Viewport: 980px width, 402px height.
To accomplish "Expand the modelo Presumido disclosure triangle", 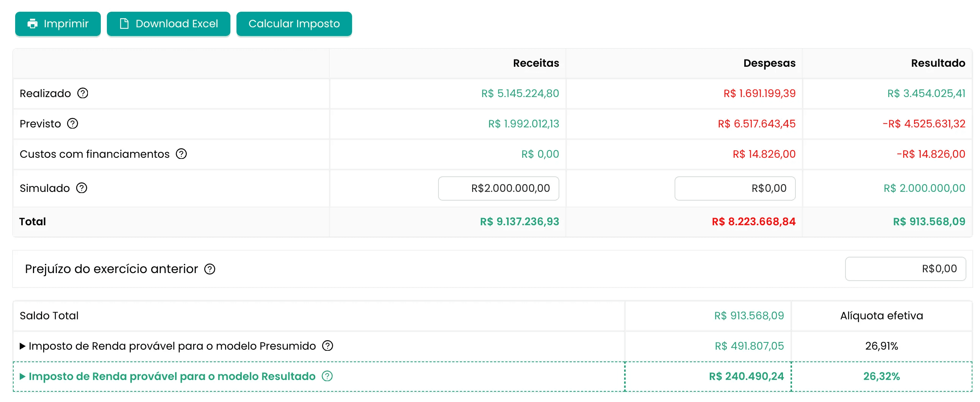I will click(x=22, y=346).
